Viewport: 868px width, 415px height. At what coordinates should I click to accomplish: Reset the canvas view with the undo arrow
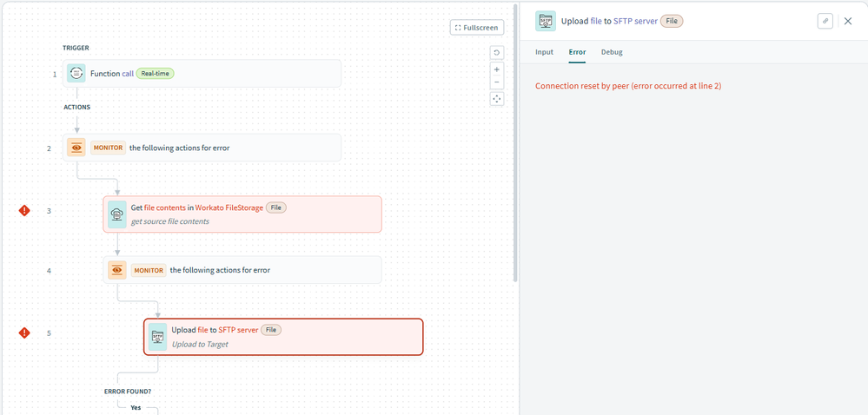coord(496,53)
